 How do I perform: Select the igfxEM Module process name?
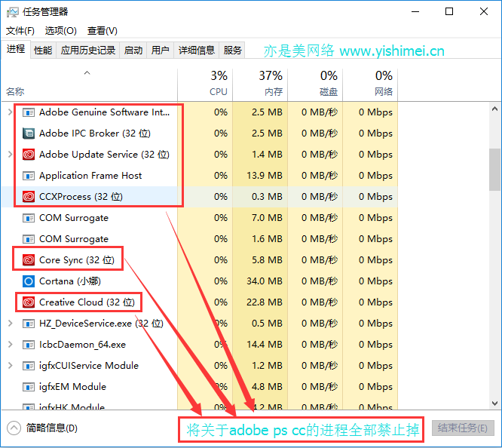pos(72,387)
